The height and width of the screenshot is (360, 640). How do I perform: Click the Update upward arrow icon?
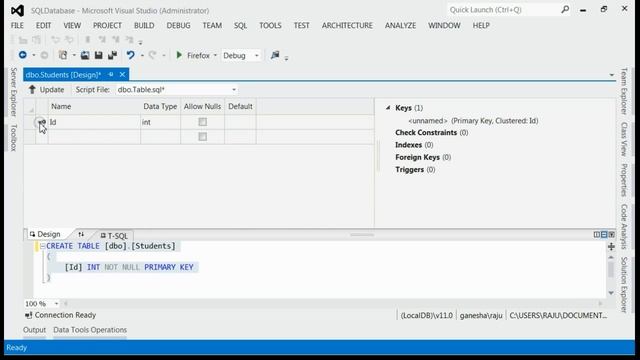point(32,89)
